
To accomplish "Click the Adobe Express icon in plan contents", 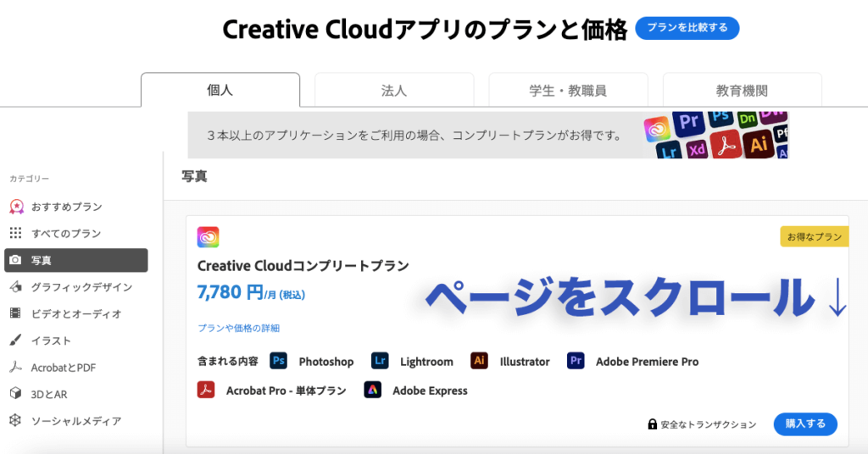I will (373, 390).
